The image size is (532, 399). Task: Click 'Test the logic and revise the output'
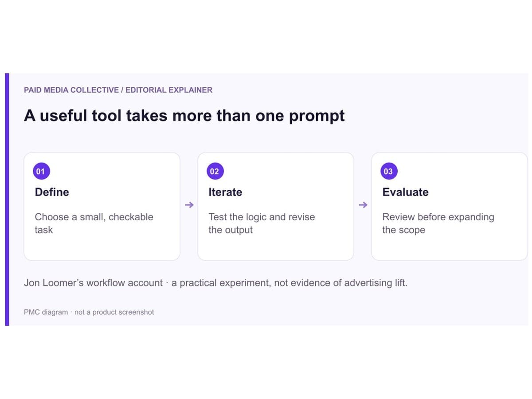click(262, 223)
